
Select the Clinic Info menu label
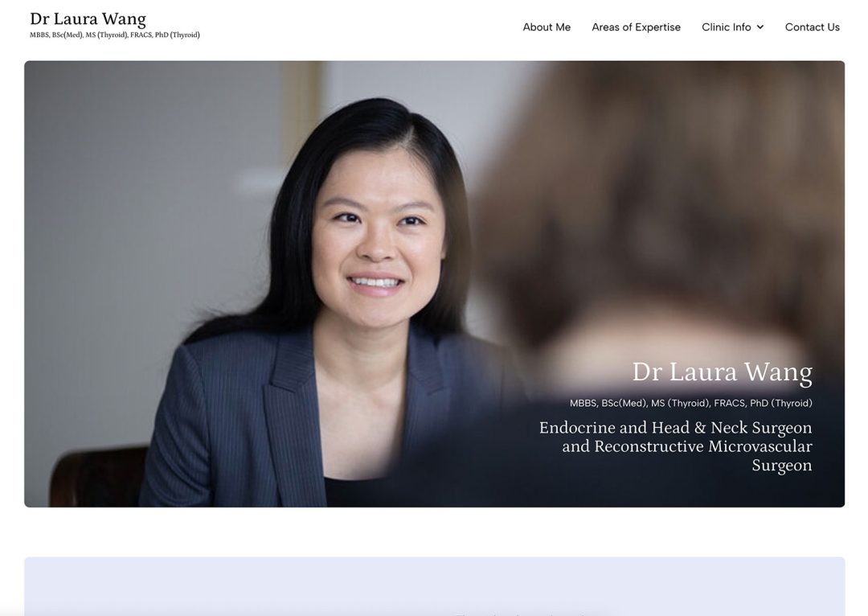(727, 27)
